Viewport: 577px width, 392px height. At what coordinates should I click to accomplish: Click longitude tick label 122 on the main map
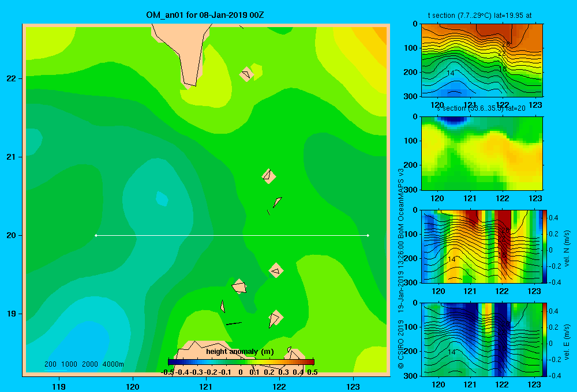[x=279, y=386]
